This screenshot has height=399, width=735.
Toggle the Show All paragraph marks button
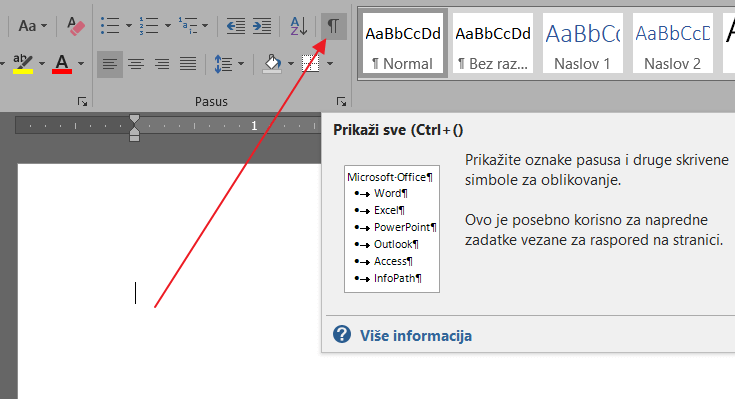point(333,26)
